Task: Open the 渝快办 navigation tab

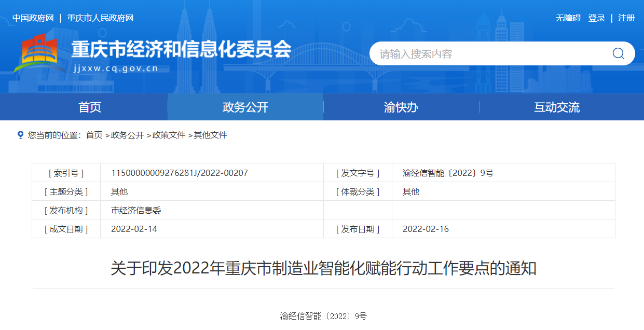Action: pyautogui.click(x=401, y=107)
